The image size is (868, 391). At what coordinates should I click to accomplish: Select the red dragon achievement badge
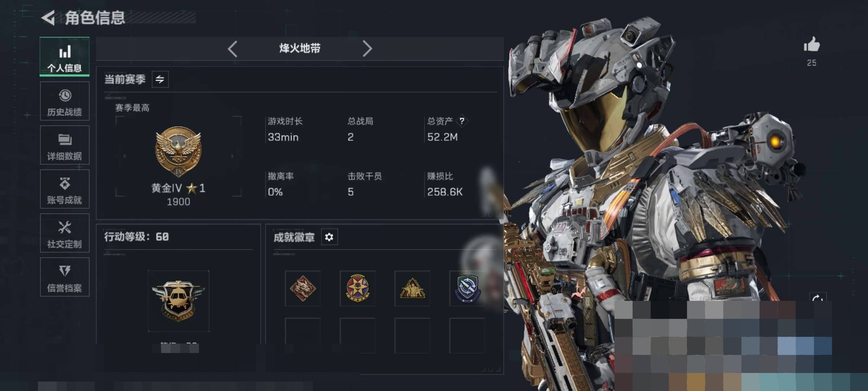303,288
